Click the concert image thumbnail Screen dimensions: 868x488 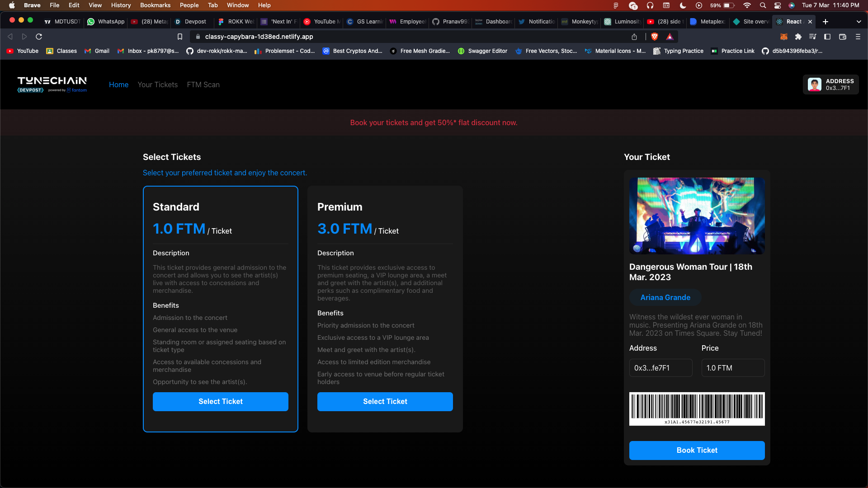pos(697,216)
